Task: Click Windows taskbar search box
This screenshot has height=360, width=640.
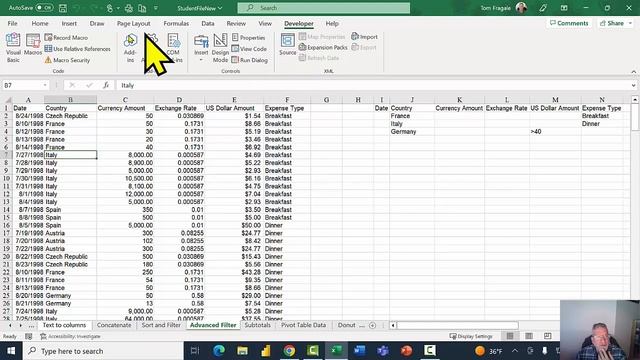Action: 103,351
